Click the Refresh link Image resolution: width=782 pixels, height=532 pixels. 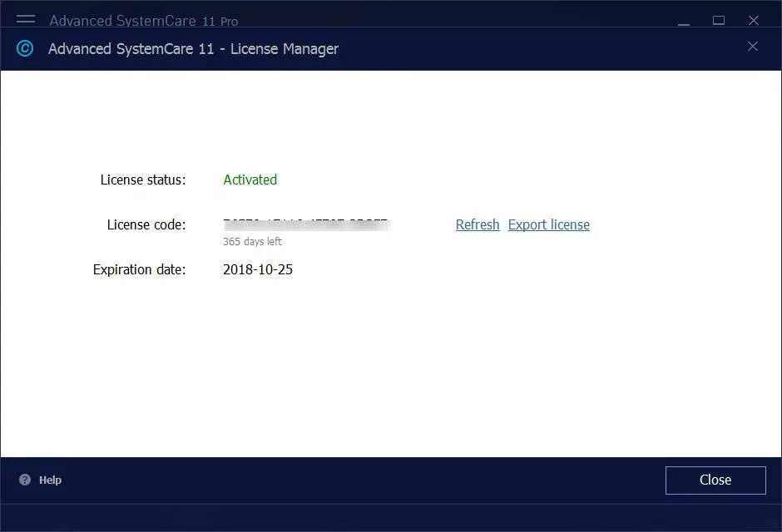478,224
